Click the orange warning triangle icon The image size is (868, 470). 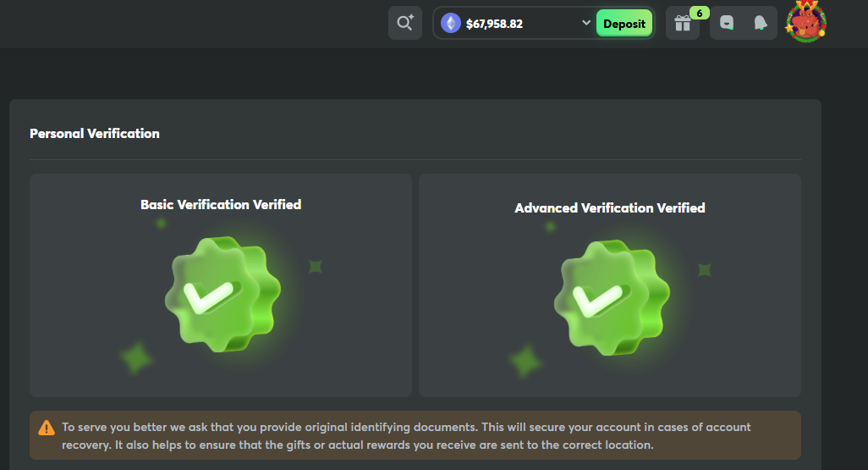point(47,428)
